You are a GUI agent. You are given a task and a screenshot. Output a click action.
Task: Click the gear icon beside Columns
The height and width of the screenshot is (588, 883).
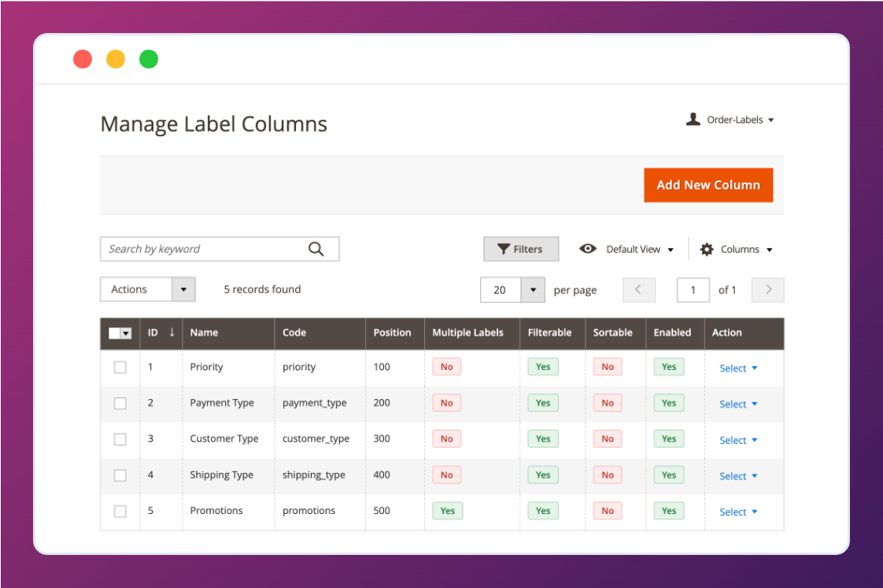(707, 249)
